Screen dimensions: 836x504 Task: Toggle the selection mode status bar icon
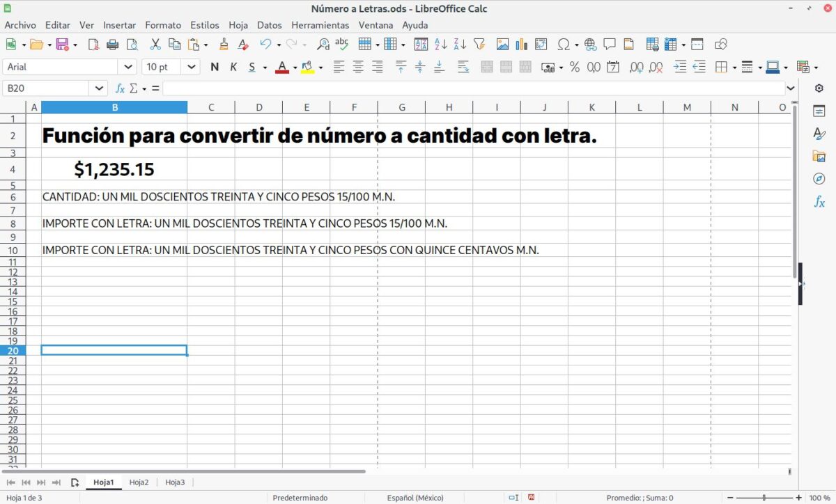pos(513,498)
